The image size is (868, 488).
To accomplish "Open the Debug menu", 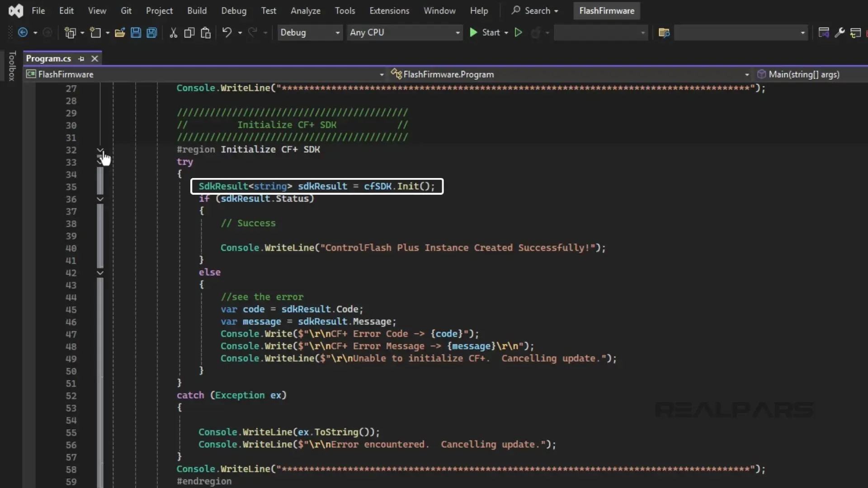I will [x=234, y=10].
